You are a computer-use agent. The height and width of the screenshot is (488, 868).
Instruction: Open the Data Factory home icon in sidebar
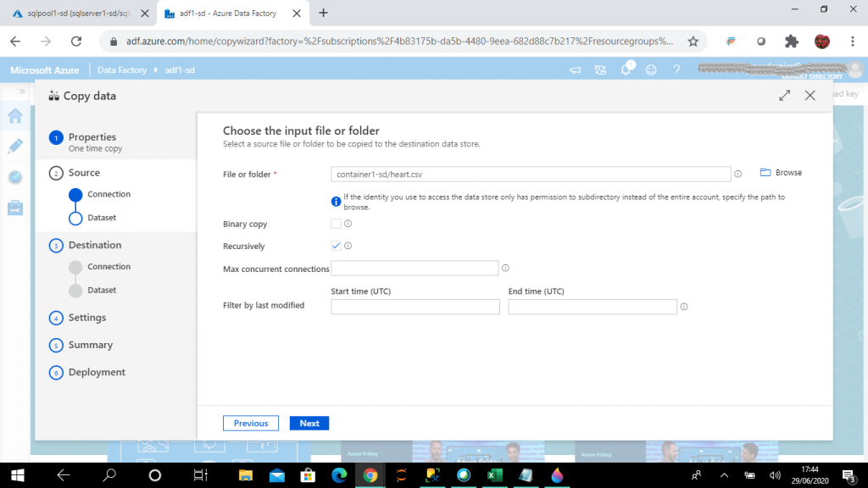click(x=15, y=115)
